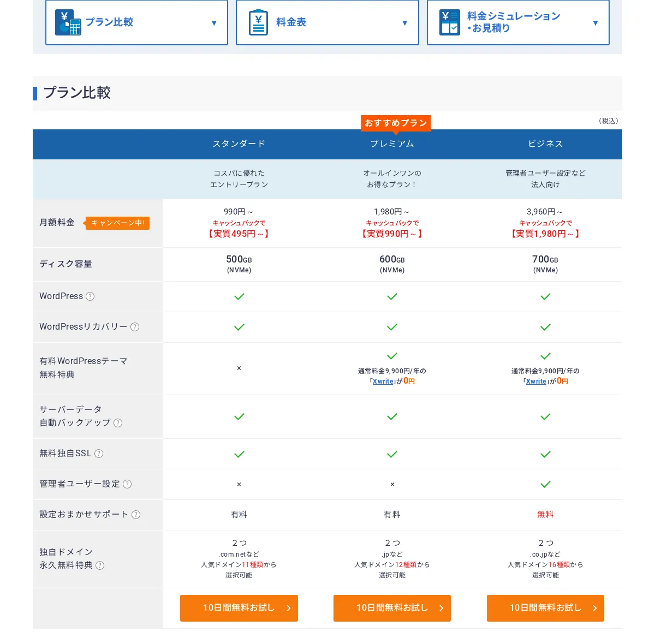Click the 700GB disk capacity cell

pyautogui.click(x=545, y=264)
